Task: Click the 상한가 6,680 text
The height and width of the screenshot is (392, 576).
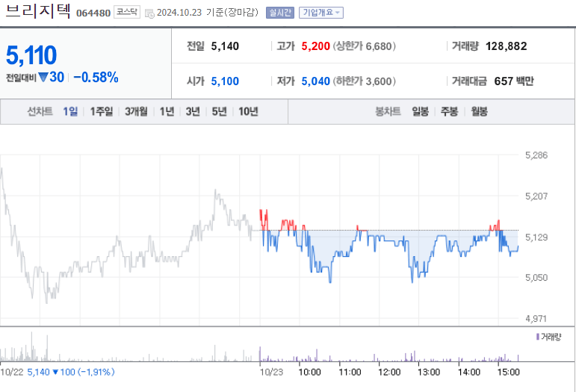Action: point(365,46)
